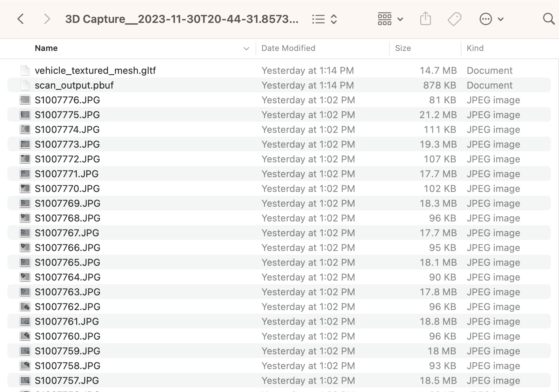Expand Group by dropdown chevron
The height and width of the screenshot is (392, 559).
click(400, 19)
